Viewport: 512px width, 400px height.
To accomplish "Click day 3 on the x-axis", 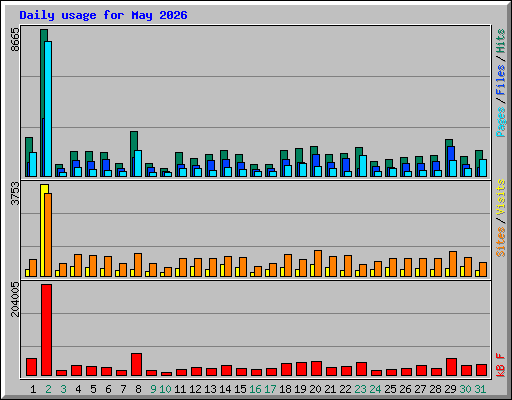I will click(x=63, y=389).
